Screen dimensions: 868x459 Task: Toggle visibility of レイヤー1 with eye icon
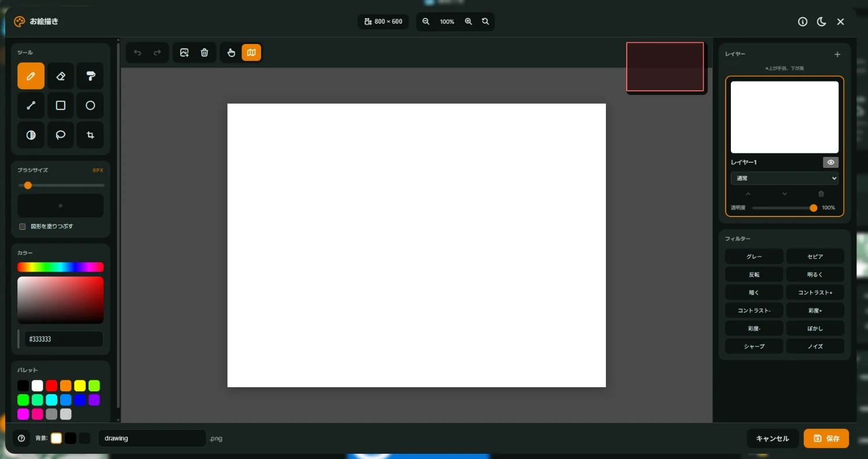[830, 163]
